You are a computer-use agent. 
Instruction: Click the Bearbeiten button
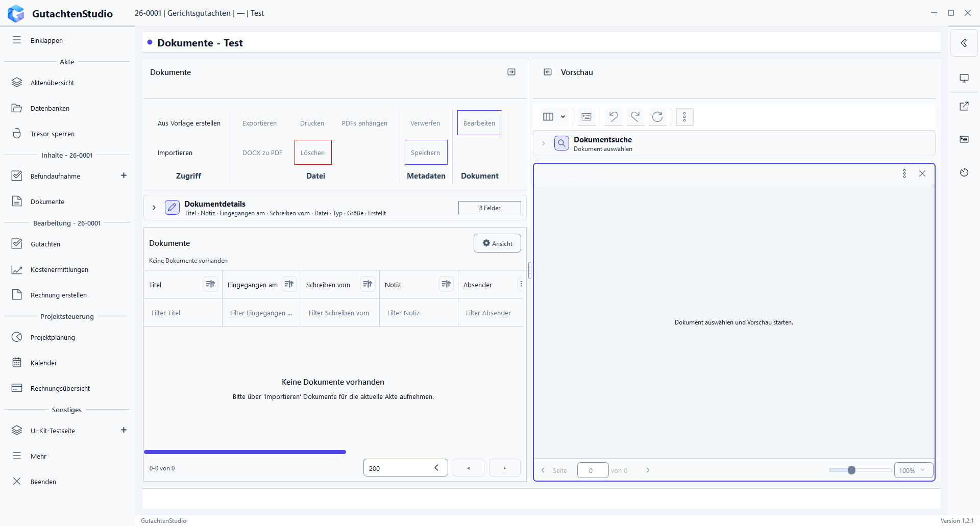(479, 123)
